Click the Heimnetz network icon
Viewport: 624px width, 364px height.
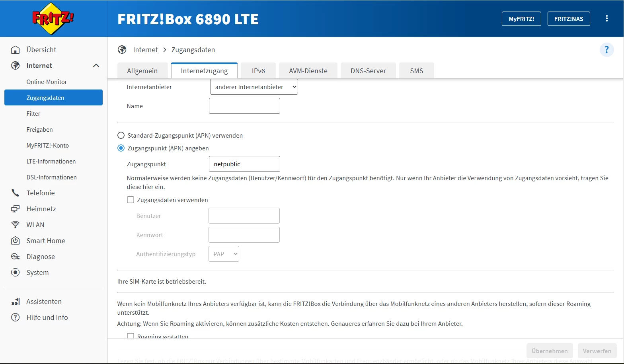(x=16, y=209)
